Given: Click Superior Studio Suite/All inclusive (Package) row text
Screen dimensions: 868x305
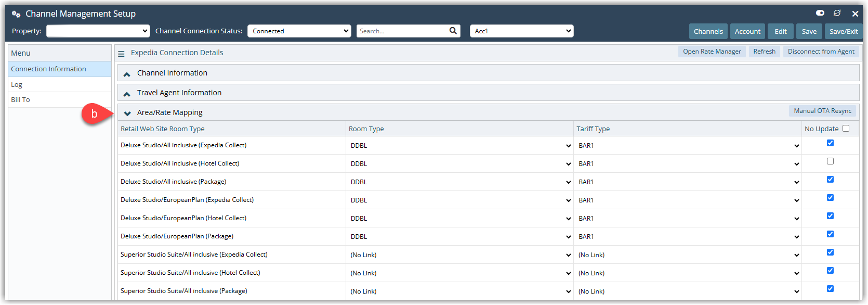Looking at the screenshot, I should coord(184,291).
